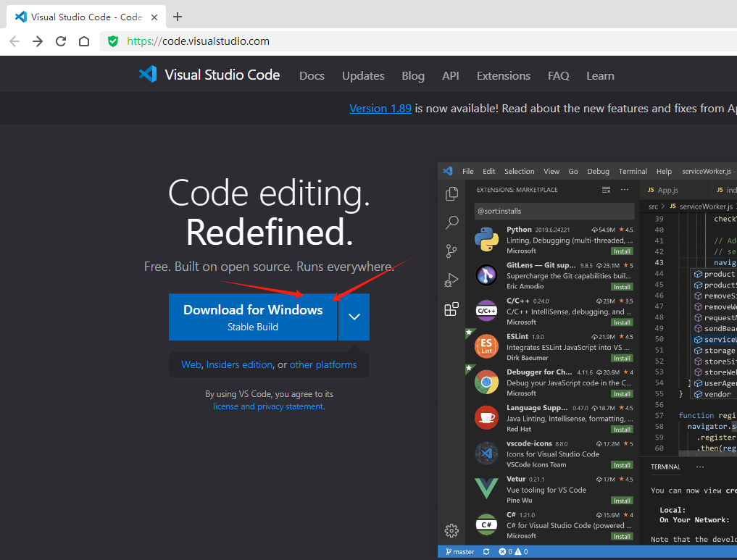Click the @sort:installs extensions search box
737x560 pixels.
[554, 211]
